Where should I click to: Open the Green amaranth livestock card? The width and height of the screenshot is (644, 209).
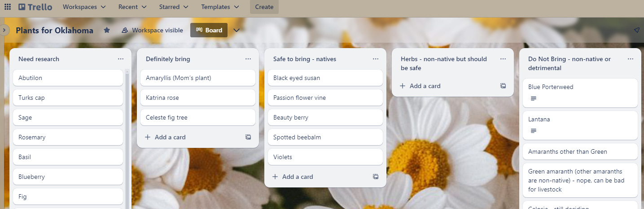[580, 180]
